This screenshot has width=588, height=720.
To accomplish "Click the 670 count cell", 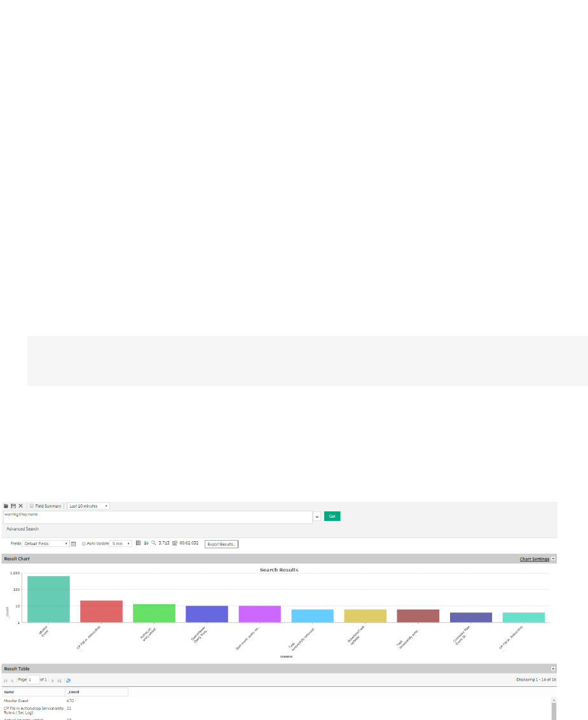I will (x=70, y=701).
